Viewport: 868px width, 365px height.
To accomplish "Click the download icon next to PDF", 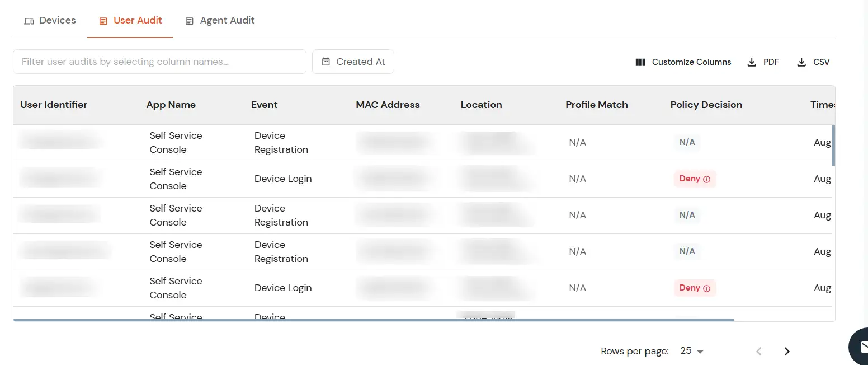I will point(752,62).
